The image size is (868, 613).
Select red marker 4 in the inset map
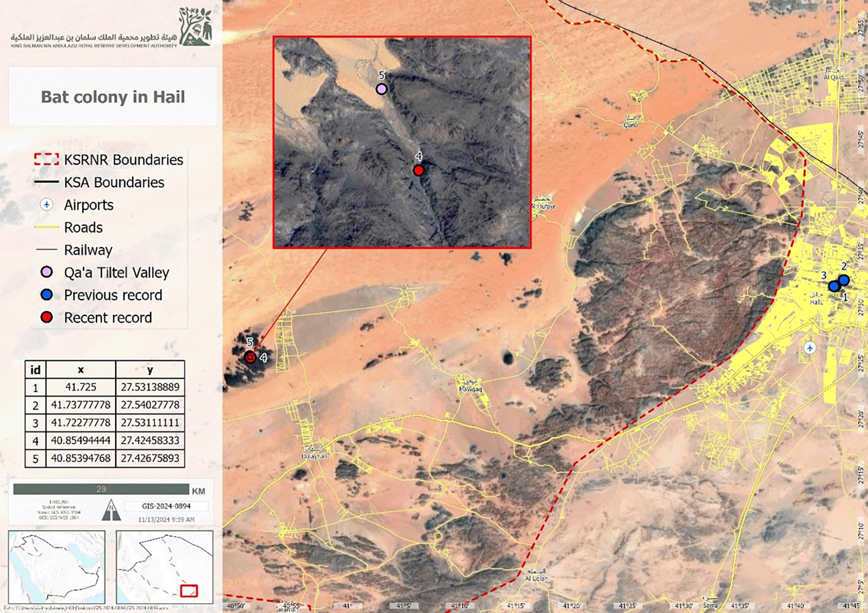(x=418, y=170)
